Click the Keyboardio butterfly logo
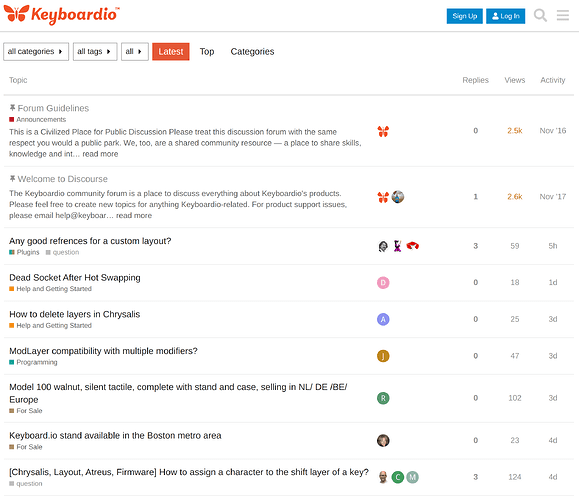The width and height of the screenshot is (579, 500). (61, 14)
